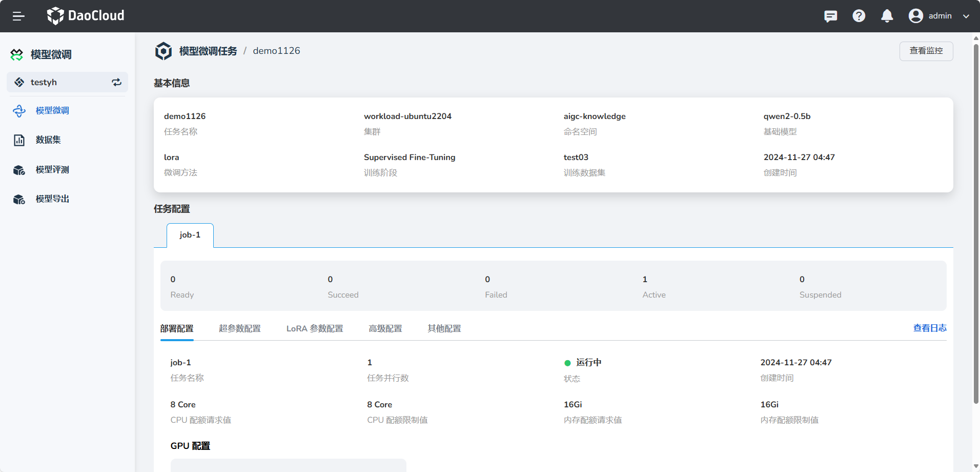Viewport: 980px width, 472px height.
Task: Click the scrollbar down arrow
Action: point(976,466)
